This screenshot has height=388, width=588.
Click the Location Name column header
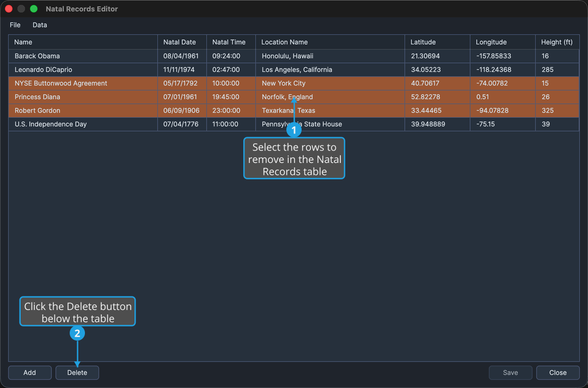pyautogui.click(x=330, y=42)
